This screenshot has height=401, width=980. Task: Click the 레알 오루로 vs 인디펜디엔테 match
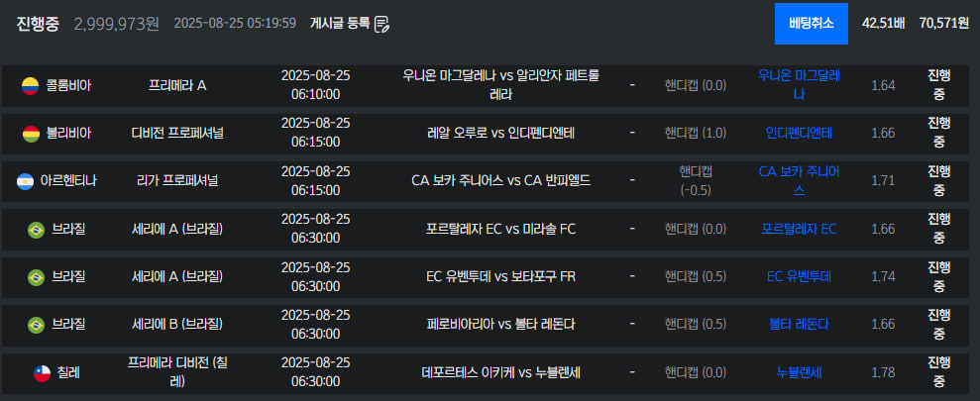tap(500, 133)
